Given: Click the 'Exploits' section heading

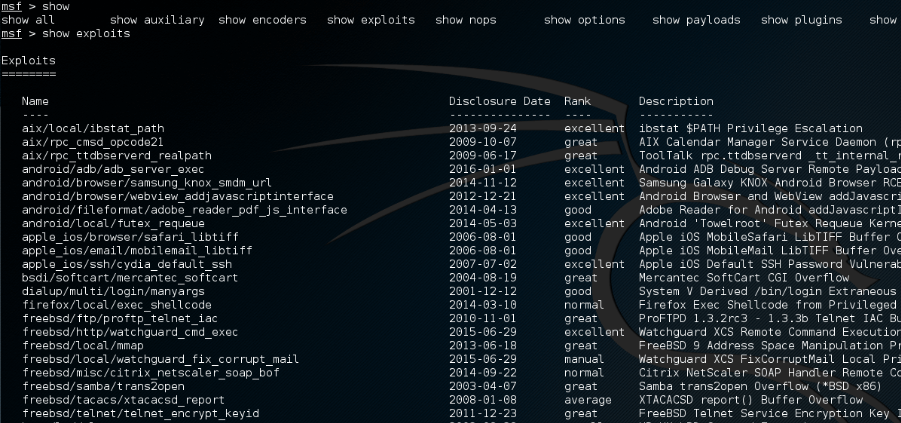Looking at the screenshot, I should (x=28, y=61).
